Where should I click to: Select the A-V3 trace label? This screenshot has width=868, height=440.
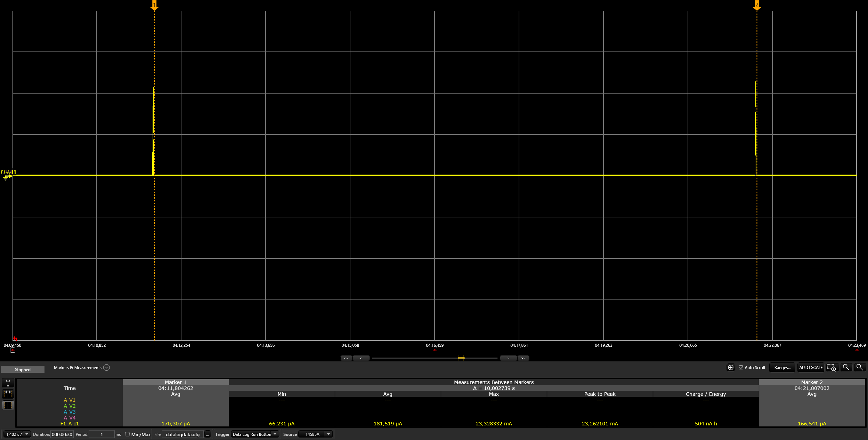[70, 412]
